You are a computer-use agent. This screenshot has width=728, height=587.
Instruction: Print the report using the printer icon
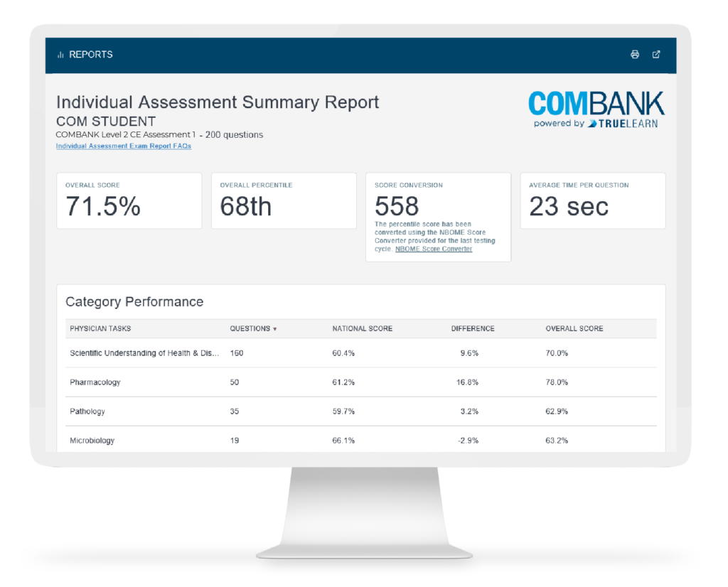(635, 54)
